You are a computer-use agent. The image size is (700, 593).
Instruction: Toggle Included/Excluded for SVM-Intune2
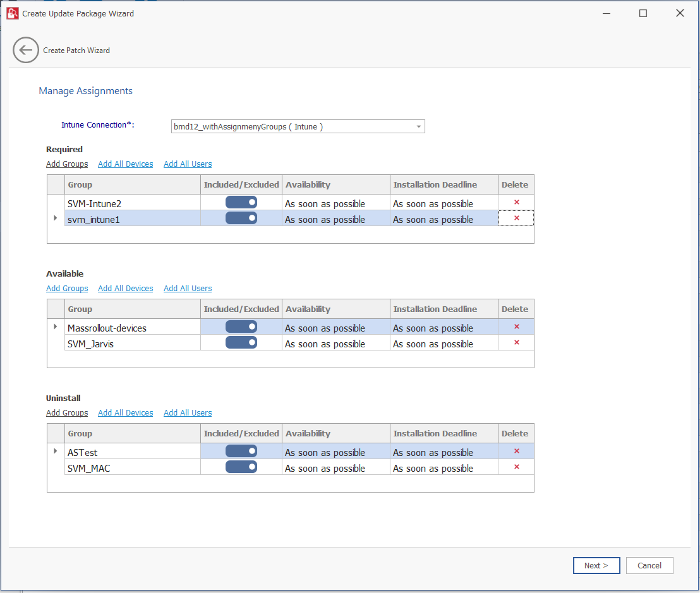click(241, 202)
